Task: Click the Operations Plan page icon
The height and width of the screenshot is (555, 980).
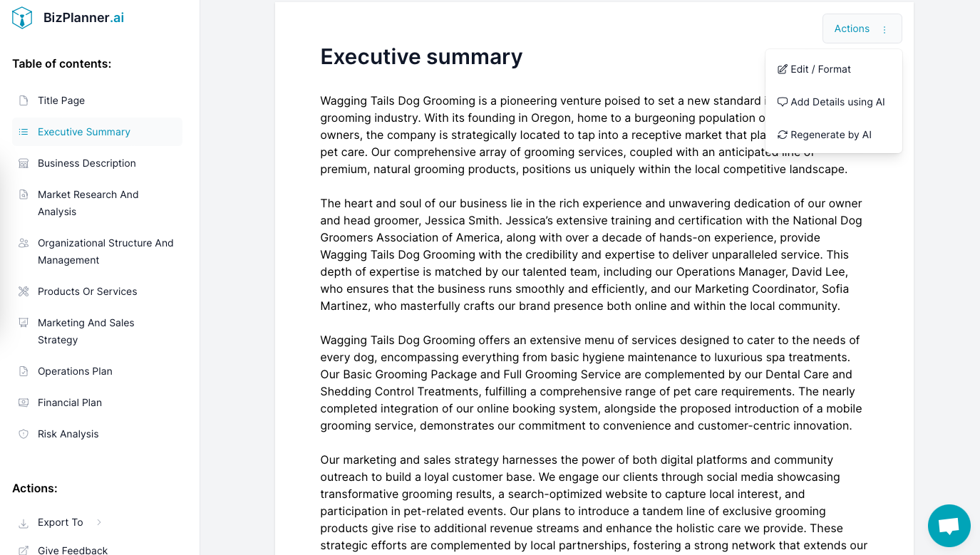Action: 24,371
